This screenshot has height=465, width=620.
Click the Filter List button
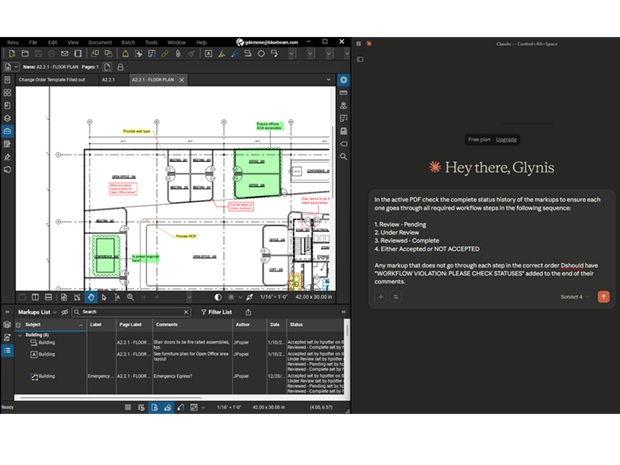click(216, 312)
